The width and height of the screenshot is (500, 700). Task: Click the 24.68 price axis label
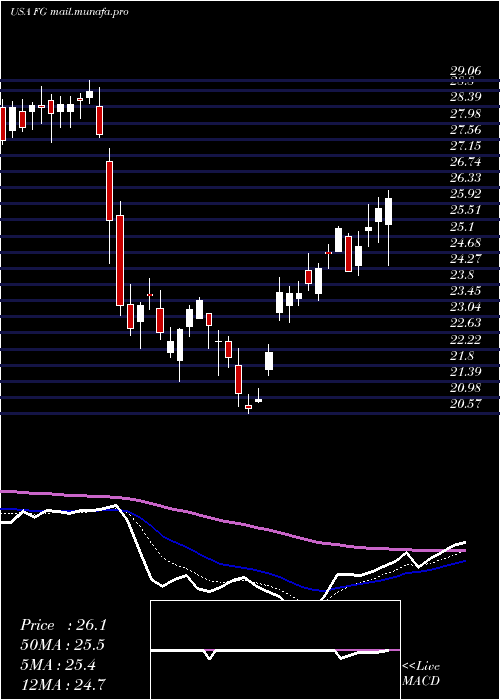(x=465, y=243)
